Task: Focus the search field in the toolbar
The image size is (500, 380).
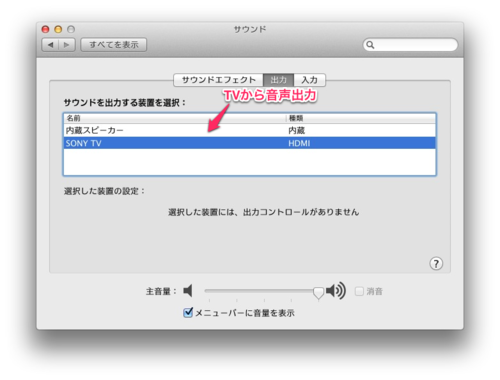Action: [410, 45]
